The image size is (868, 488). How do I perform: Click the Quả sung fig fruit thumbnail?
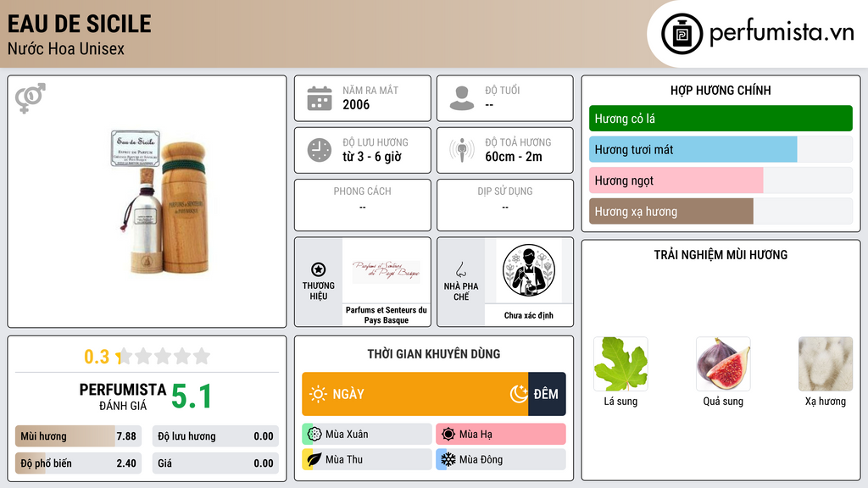point(723,364)
